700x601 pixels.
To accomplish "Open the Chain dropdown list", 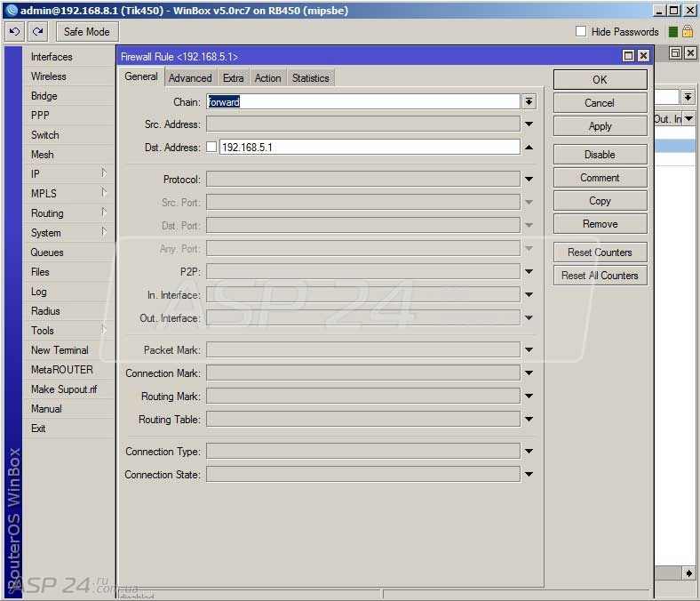I will (529, 102).
